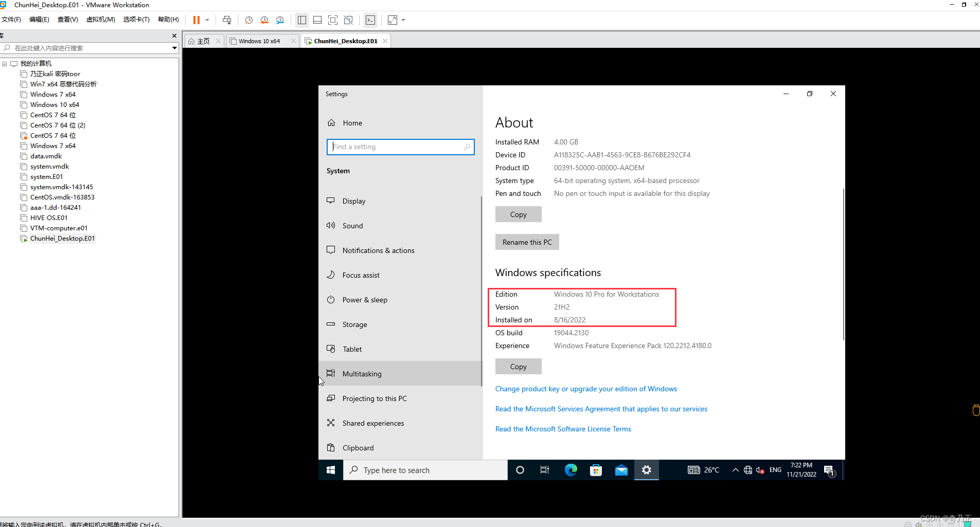The width and height of the screenshot is (980, 527).
Task: Open the 编辑(E) menu
Action: (39, 20)
